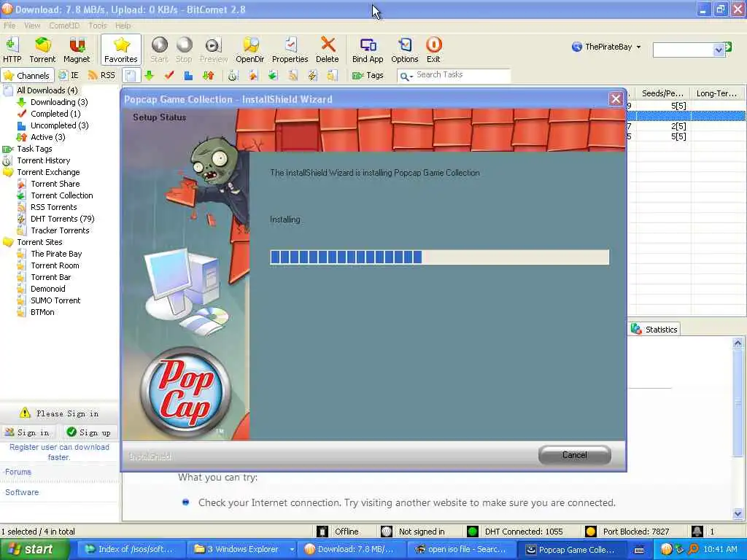Switch to the IE tab

[69, 75]
